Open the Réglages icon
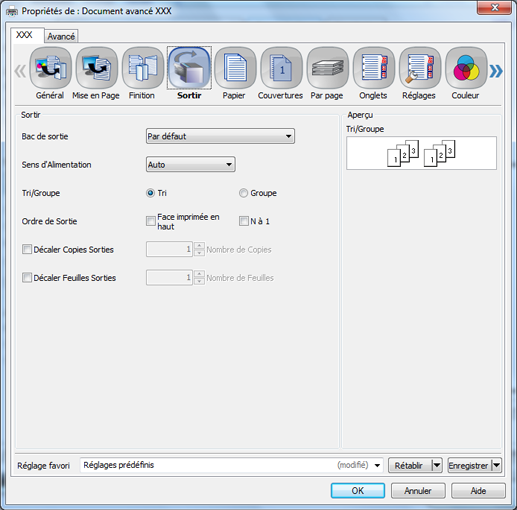This screenshot has width=517, height=510. [x=420, y=68]
